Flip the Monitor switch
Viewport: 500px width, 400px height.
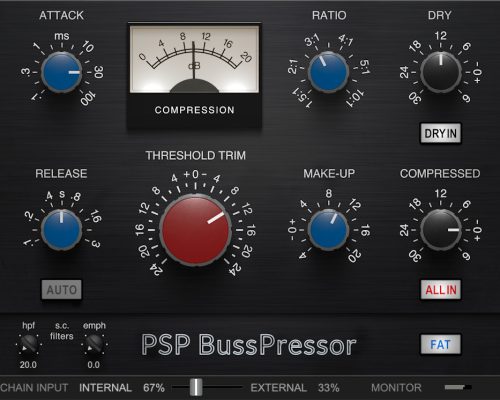(458, 387)
